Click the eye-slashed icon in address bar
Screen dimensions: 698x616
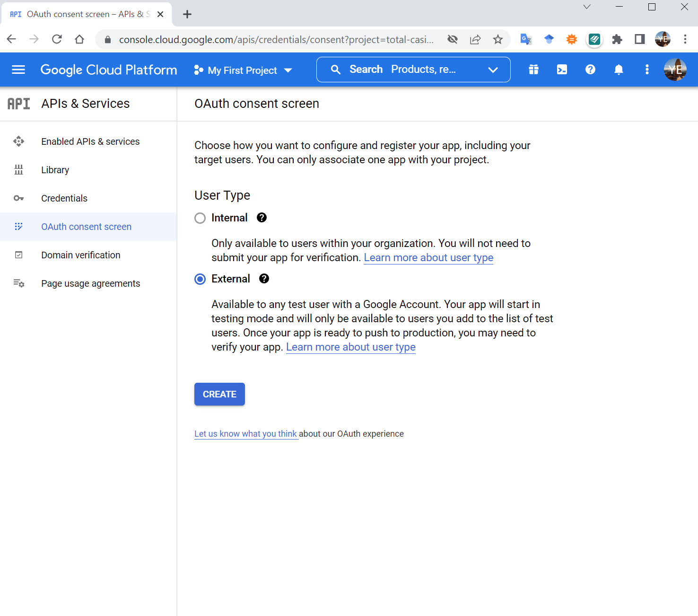(x=453, y=39)
